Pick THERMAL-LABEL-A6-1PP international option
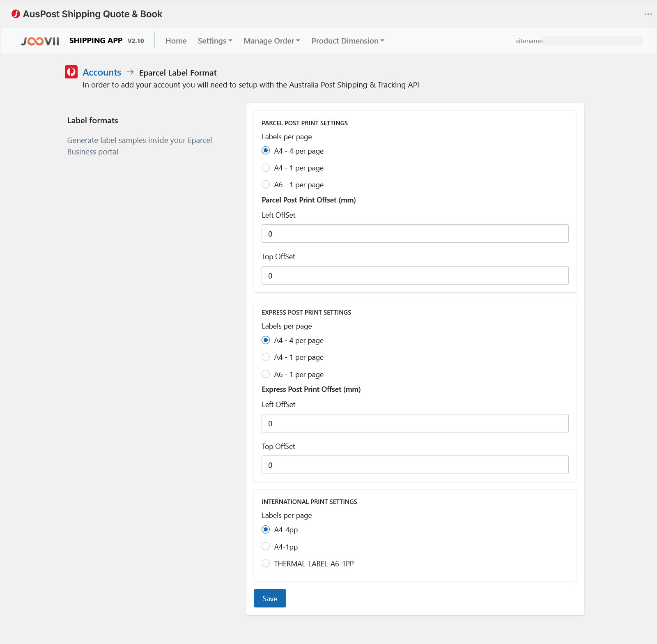The image size is (657, 644). [266, 563]
